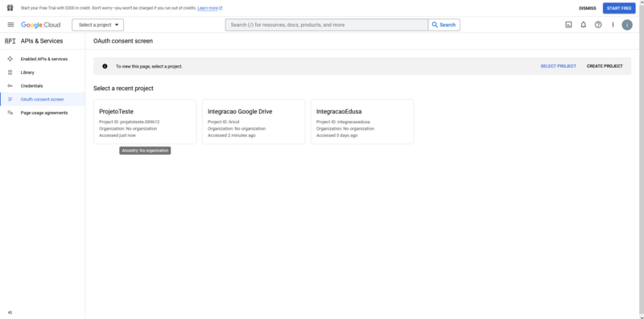Image resolution: width=644 pixels, height=319 pixels.
Task: Select OAuth consent screen in sidebar
Action: (43, 99)
